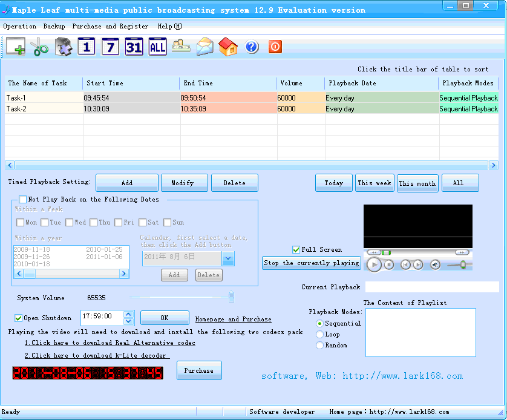Check the Sun weekday box
Viewport: 507px width, 420px height.
pyautogui.click(x=167, y=223)
